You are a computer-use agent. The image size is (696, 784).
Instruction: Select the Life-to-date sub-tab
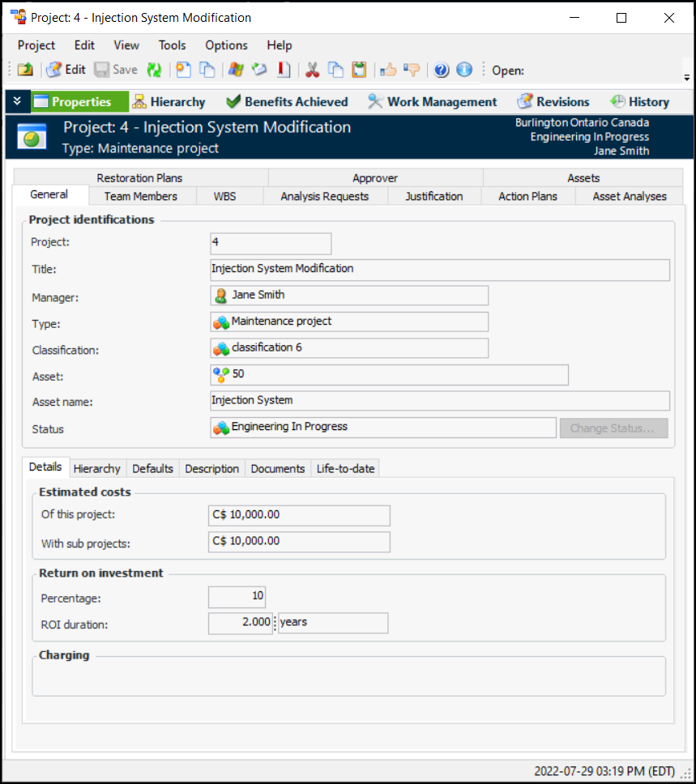345,468
